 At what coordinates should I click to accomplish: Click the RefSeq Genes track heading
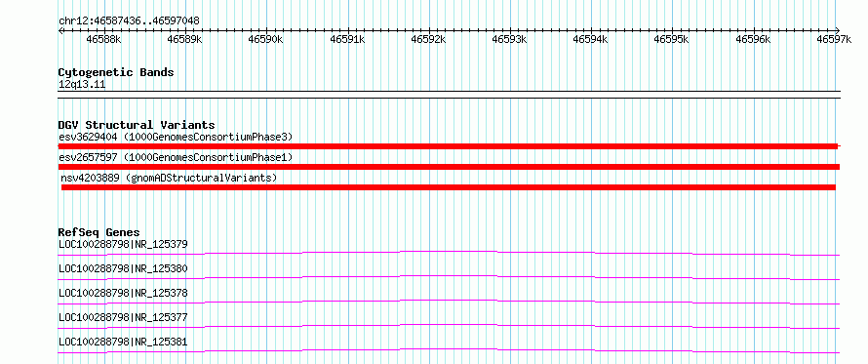coord(99,232)
